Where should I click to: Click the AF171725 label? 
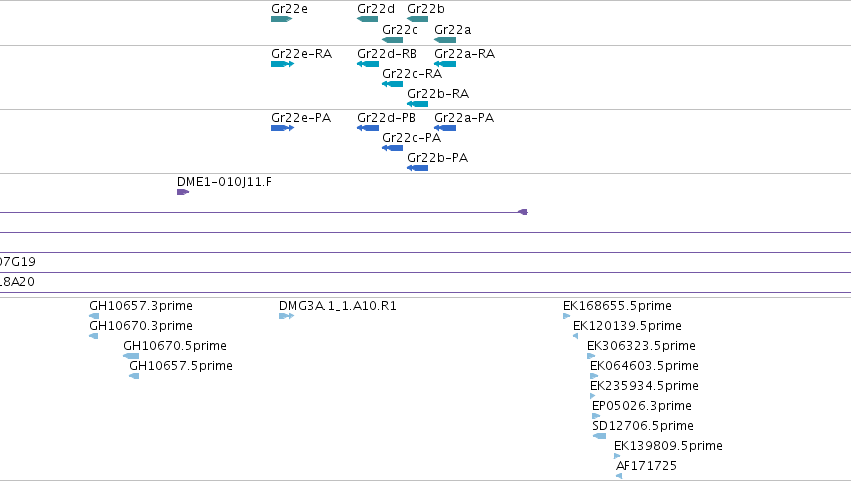coord(646,466)
